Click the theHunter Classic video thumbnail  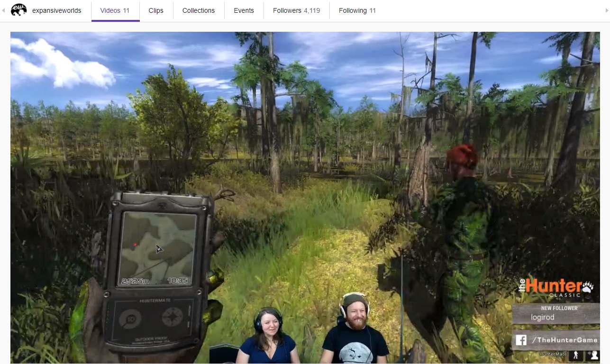pos(305,198)
